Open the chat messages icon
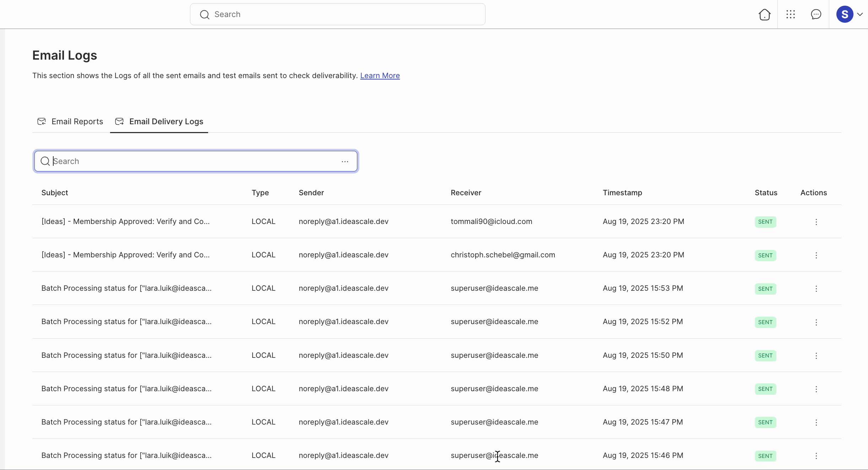Image resolution: width=868 pixels, height=470 pixels. [816, 15]
